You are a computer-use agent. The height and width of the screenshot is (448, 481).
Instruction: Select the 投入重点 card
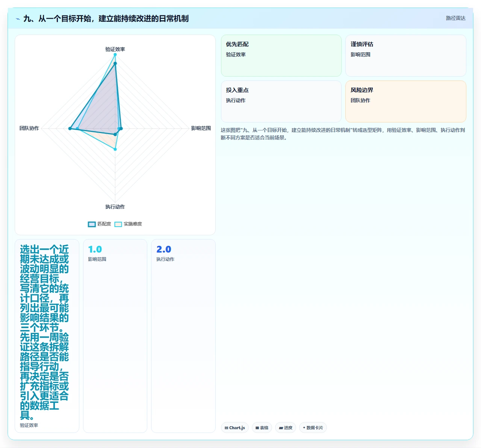tap(281, 101)
